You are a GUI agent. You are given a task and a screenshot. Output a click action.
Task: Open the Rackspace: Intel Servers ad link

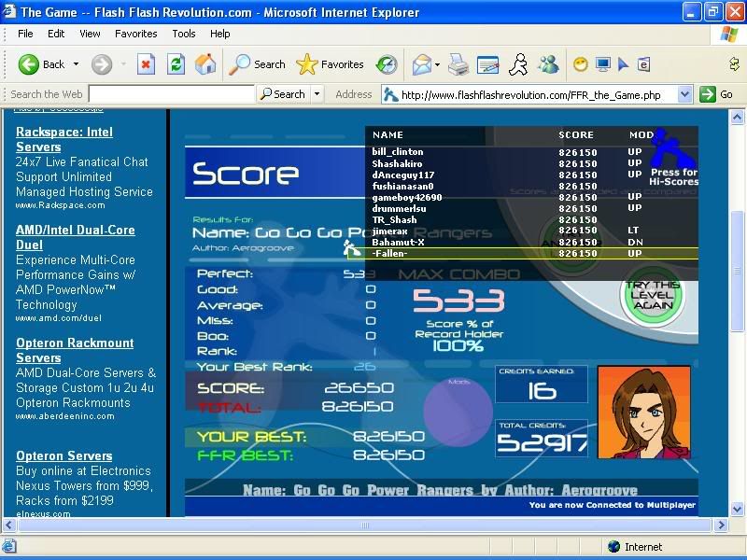click(64, 140)
